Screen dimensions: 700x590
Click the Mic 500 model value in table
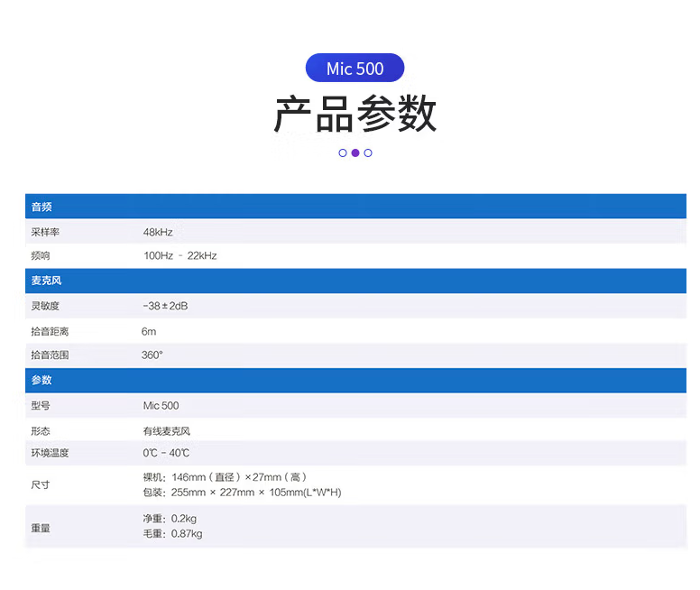(x=161, y=406)
